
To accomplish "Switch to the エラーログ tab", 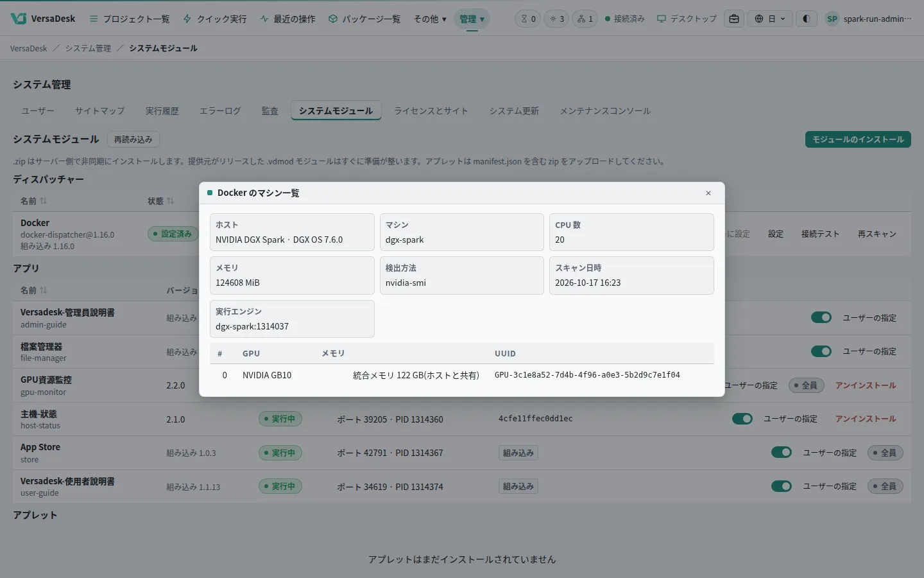I will coord(220,110).
